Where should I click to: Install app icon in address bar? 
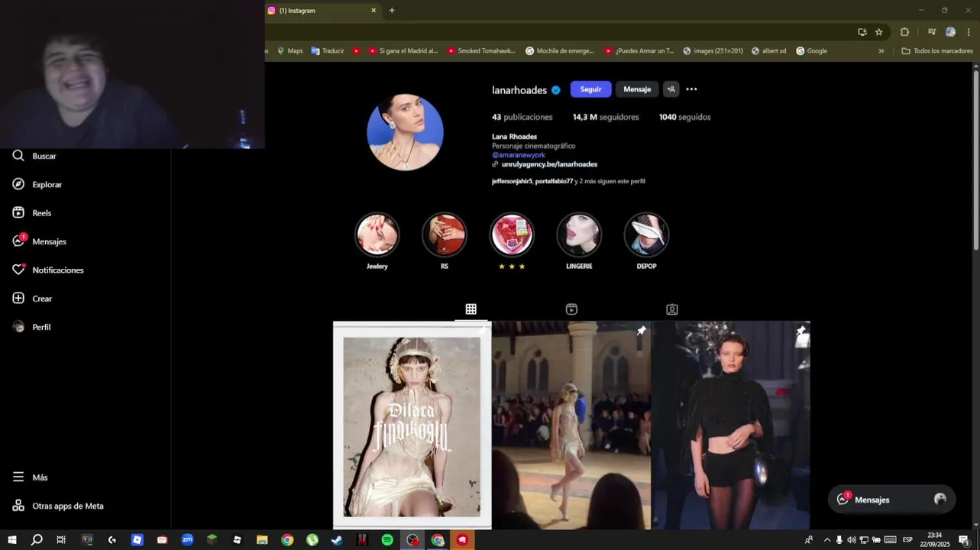862,32
